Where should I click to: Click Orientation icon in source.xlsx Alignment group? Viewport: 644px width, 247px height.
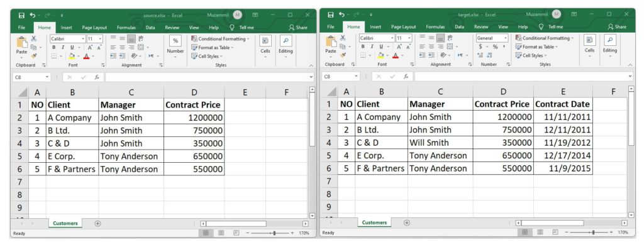135,56
